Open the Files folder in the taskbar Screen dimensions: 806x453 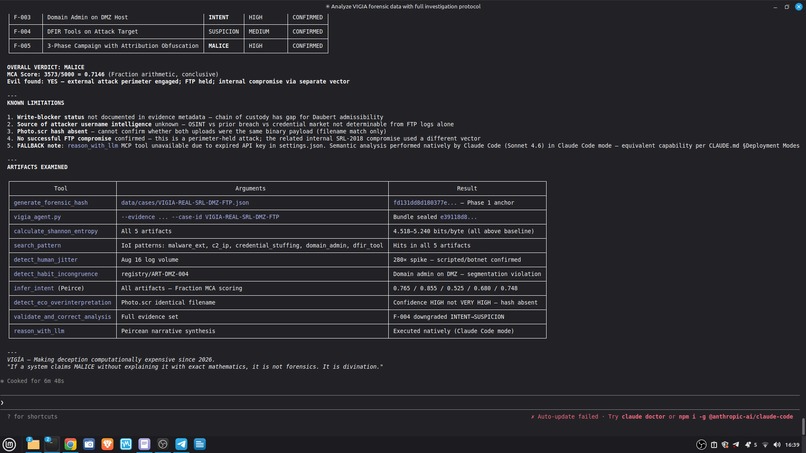coord(33,444)
